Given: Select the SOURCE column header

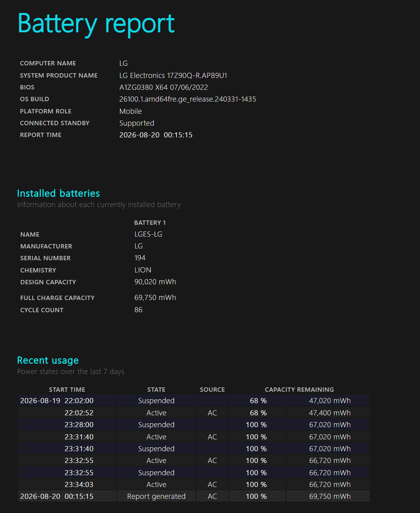Looking at the screenshot, I should pos(212,390).
